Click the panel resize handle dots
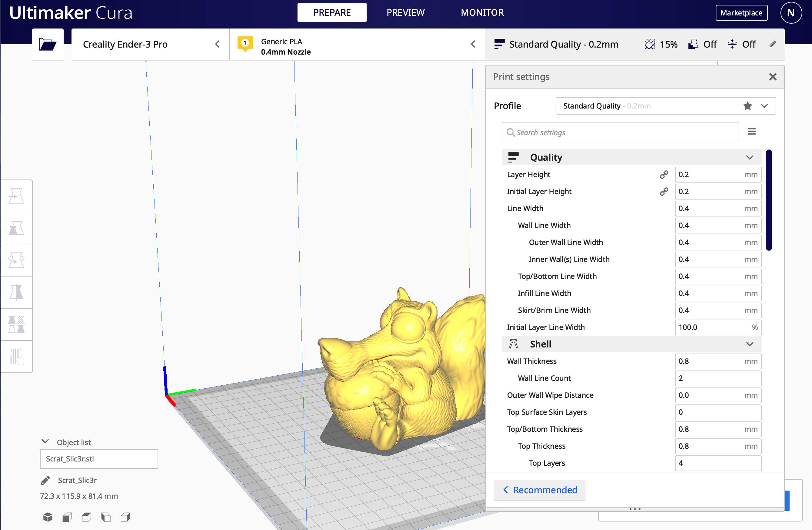This screenshot has height=530, width=812. pyautogui.click(x=634, y=509)
